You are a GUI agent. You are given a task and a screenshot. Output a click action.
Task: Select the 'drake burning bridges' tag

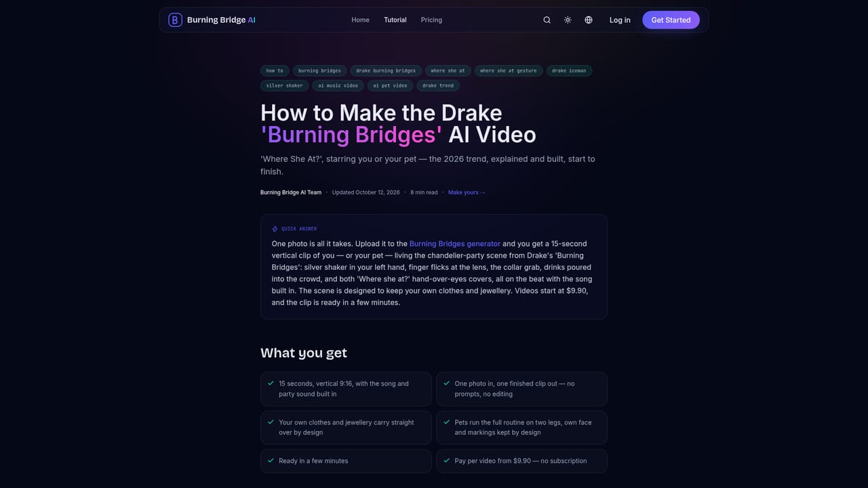click(386, 70)
